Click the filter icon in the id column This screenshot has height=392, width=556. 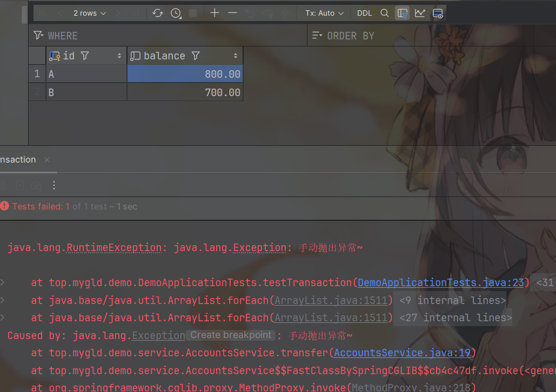click(x=85, y=56)
